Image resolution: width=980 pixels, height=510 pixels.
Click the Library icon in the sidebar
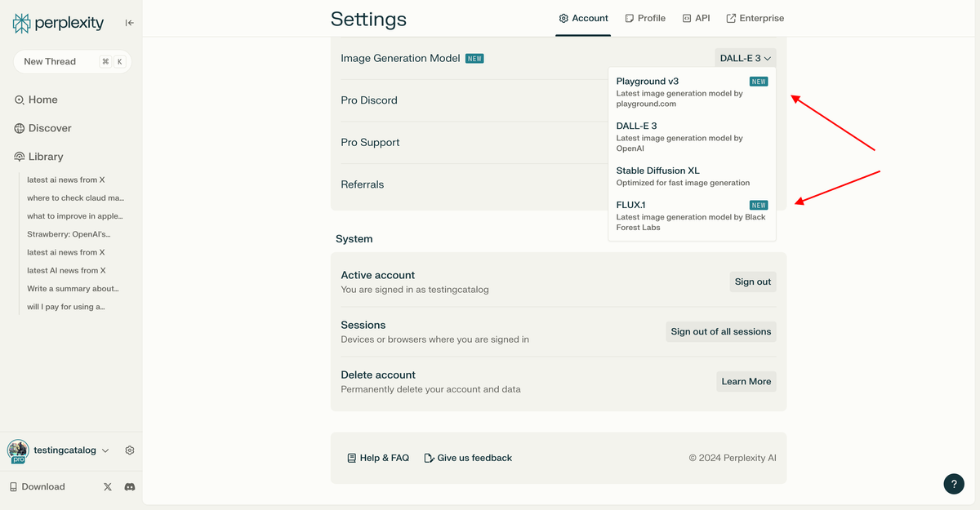(20, 156)
